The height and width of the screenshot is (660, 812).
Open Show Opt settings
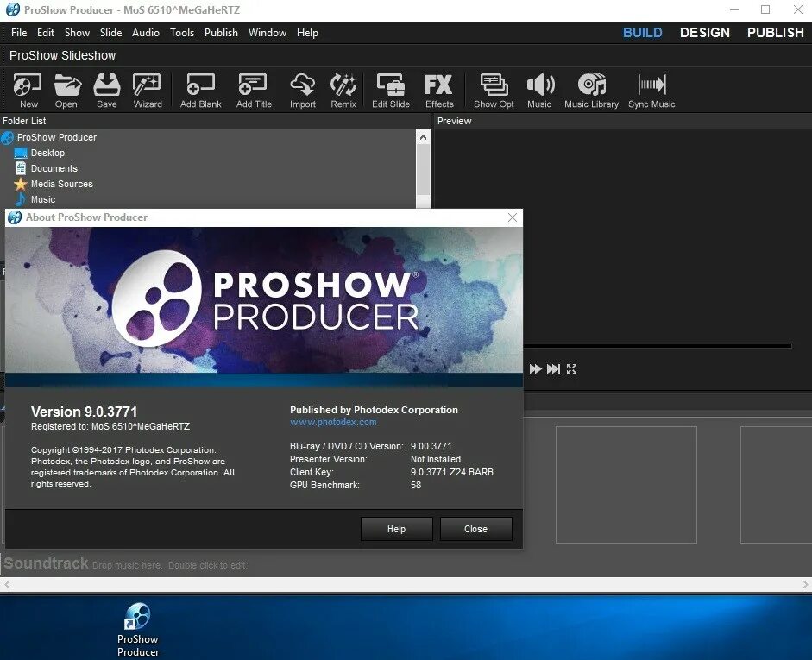click(x=494, y=91)
